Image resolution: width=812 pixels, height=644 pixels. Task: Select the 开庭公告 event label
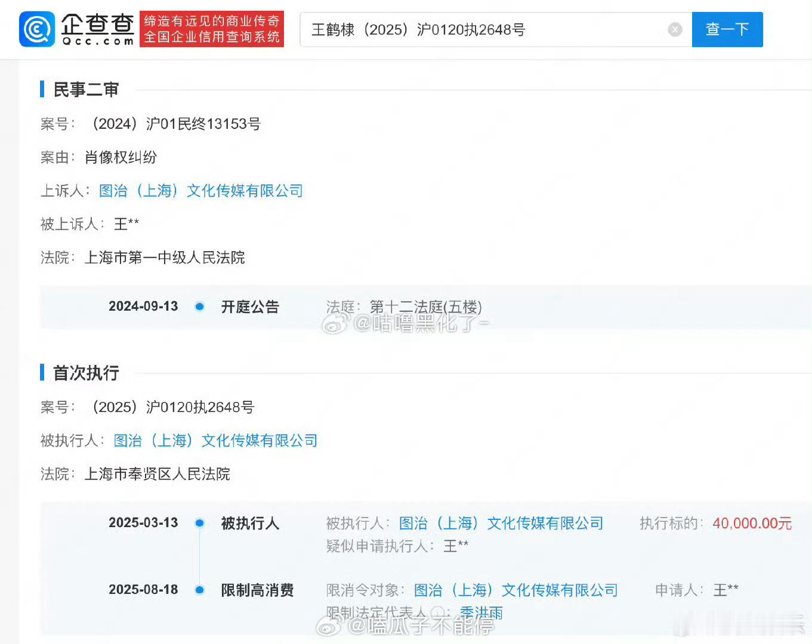250,307
